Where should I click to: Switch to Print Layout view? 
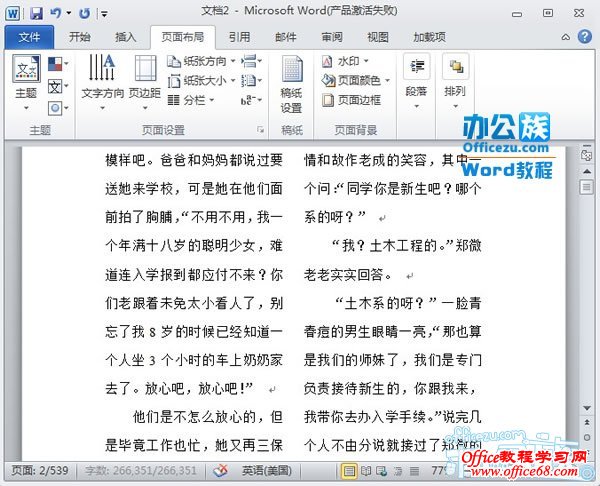tap(349, 471)
